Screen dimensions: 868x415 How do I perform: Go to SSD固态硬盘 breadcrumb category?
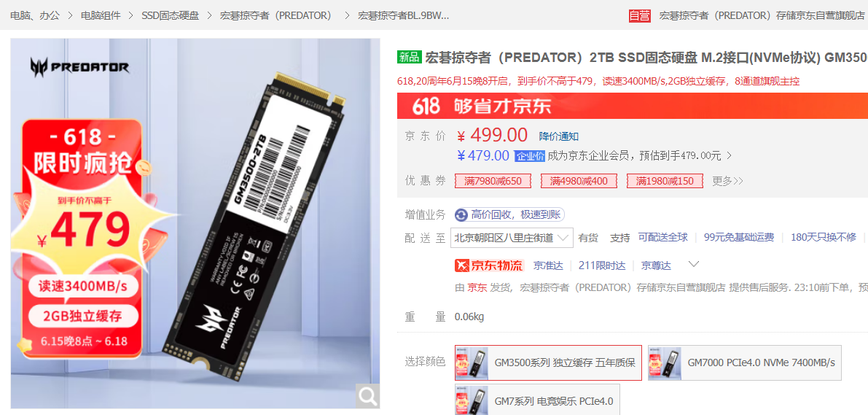pos(170,15)
